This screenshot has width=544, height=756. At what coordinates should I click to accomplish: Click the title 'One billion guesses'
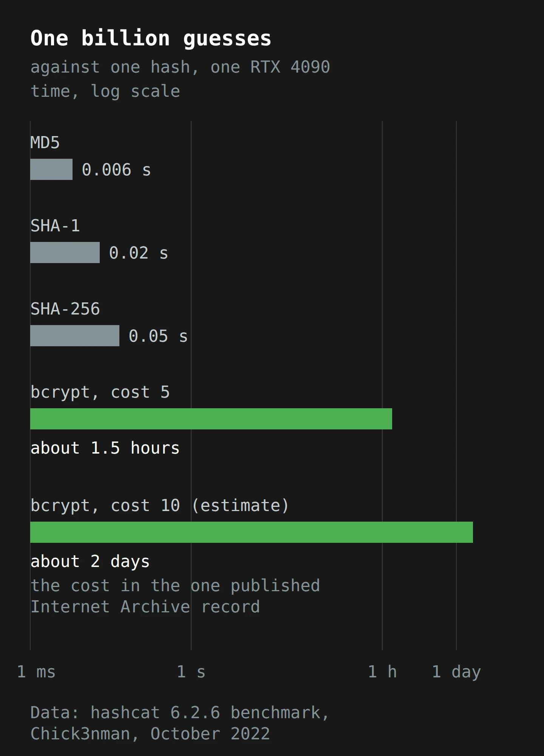(x=151, y=38)
